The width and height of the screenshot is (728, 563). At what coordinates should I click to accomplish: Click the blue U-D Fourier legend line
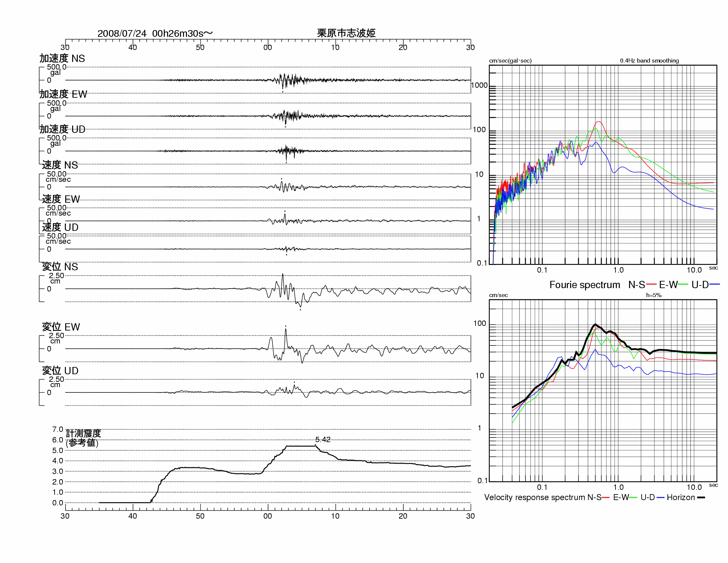pyautogui.click(x=714, y=284)
